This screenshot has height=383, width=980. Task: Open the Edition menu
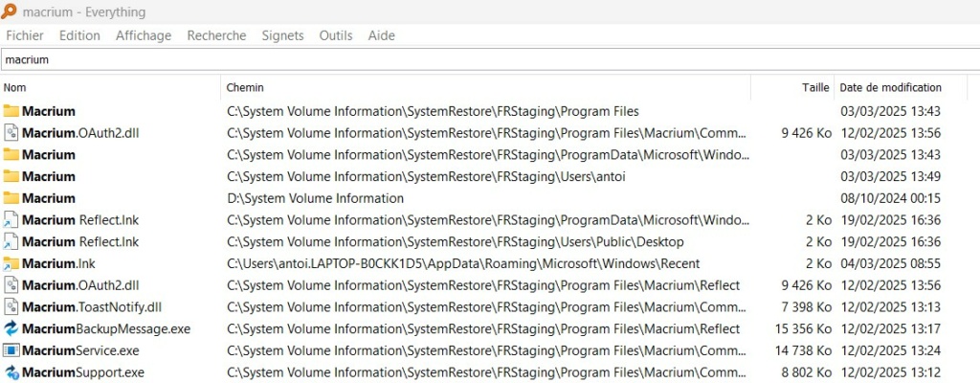[x=79, y=35]
